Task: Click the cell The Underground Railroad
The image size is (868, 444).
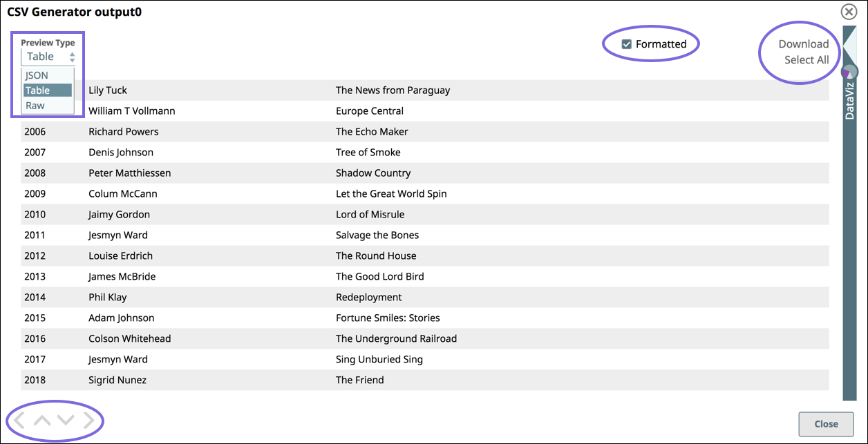Action: coord(396,339)
